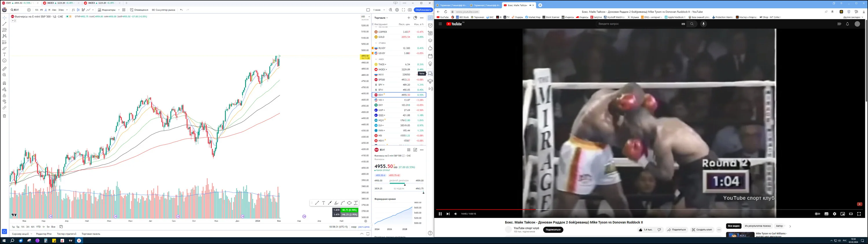
Task: Expand chart style dropdown arrow
Action: coord(93,10)
